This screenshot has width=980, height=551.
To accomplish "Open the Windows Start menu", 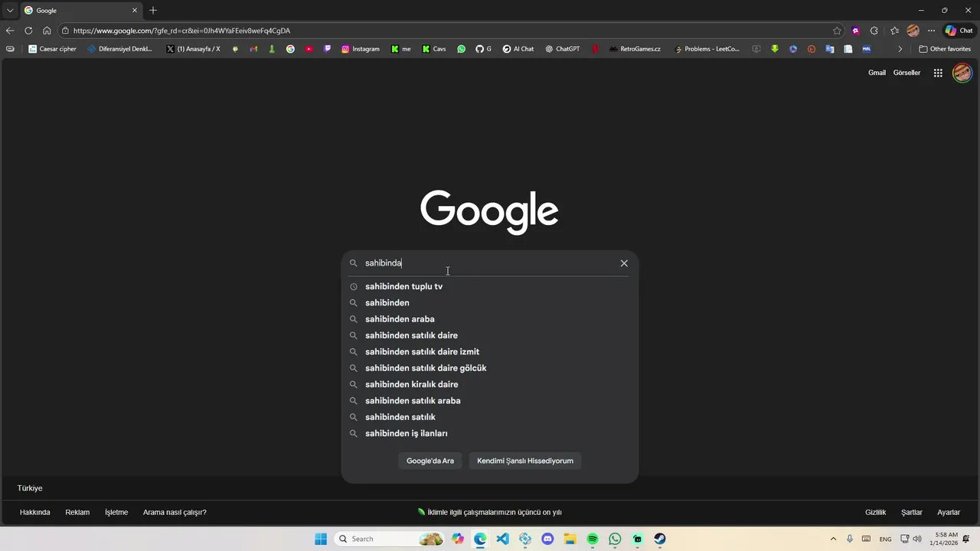I will (321, 539).
